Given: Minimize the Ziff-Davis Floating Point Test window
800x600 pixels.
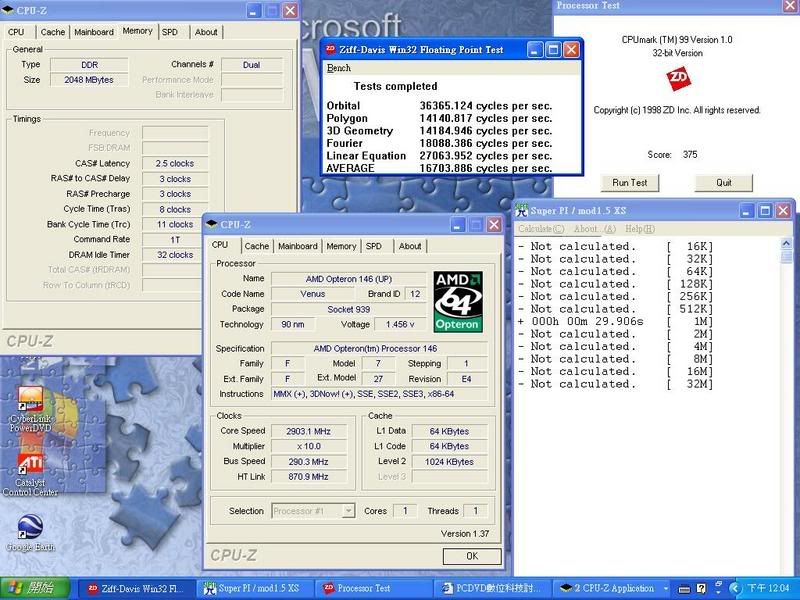Looking at the screenshot, I should pos(535,49).
